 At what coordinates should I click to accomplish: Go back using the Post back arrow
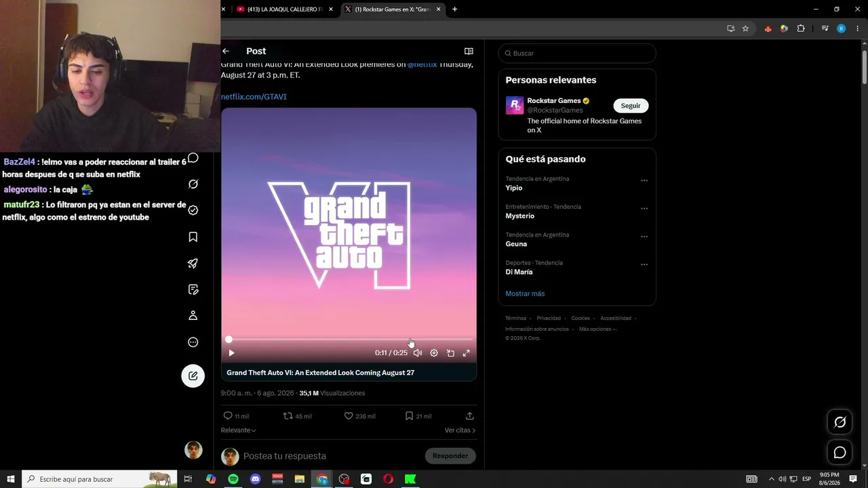click(226, 51)
